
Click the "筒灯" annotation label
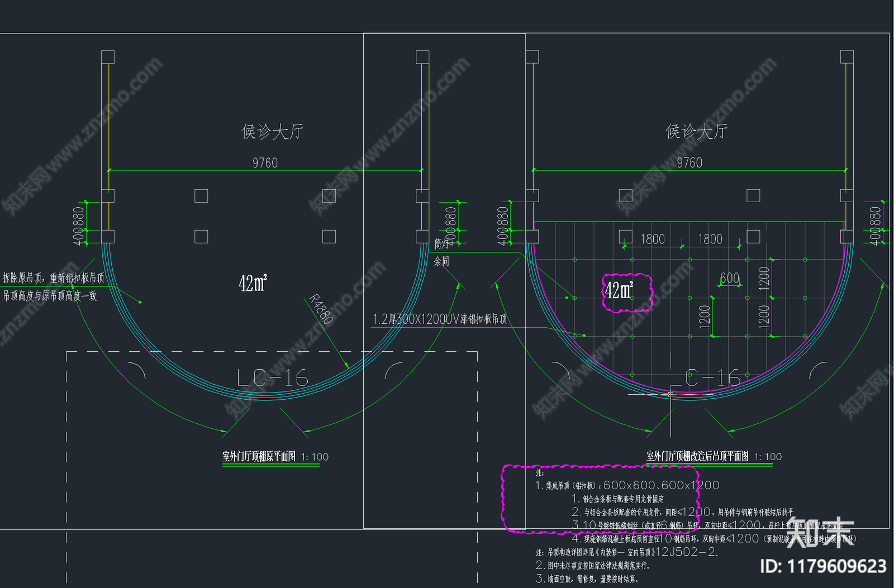coord(441,244)
